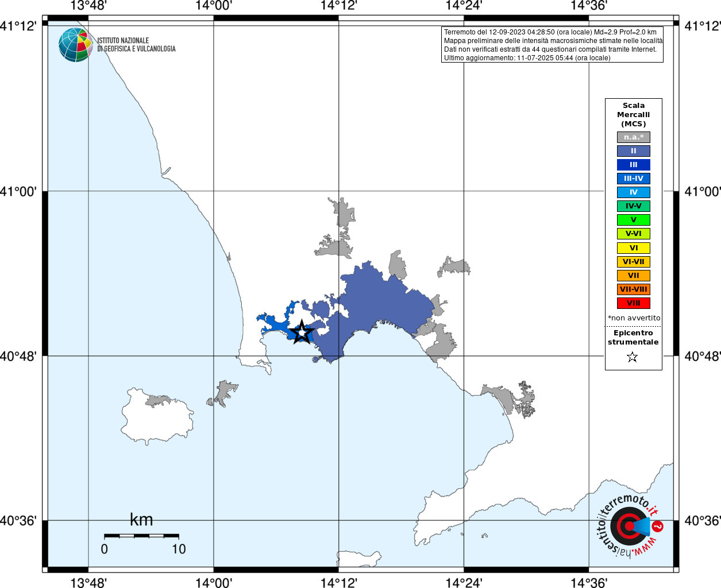
Task: Click bottom axis label 14°24'
Action: tap(464, 582)
